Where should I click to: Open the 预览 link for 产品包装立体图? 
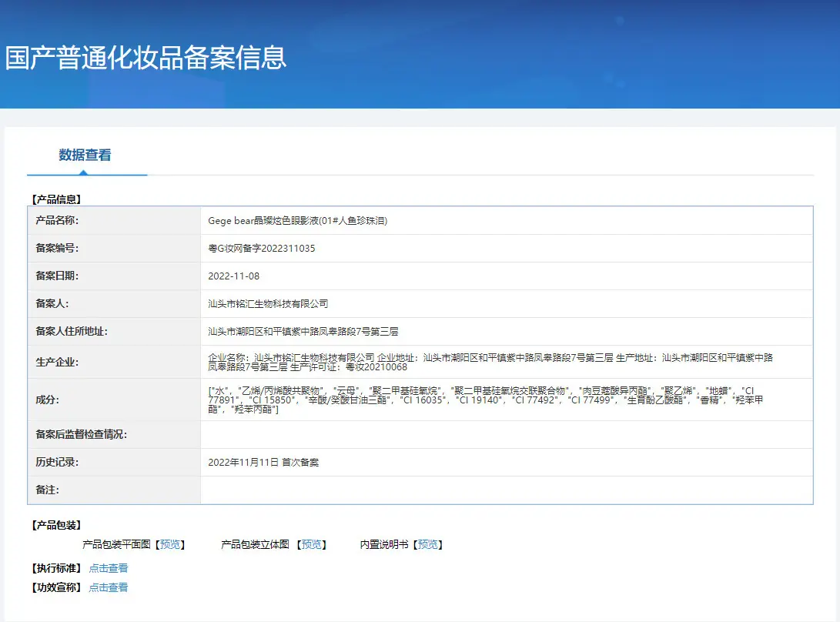[312, 544]
